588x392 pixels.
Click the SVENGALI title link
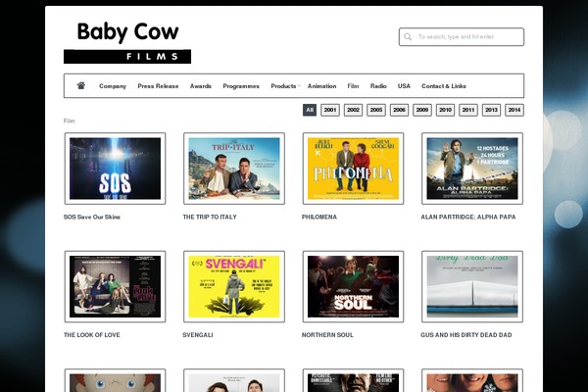(x=198, y=335)
